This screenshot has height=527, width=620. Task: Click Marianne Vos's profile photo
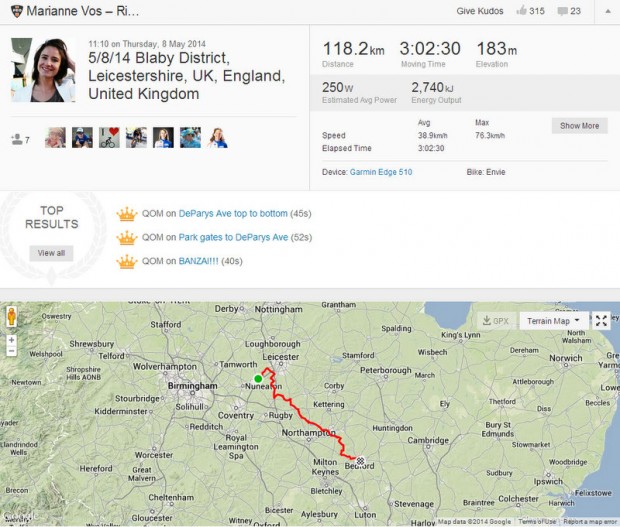click(x=43, y=70)
